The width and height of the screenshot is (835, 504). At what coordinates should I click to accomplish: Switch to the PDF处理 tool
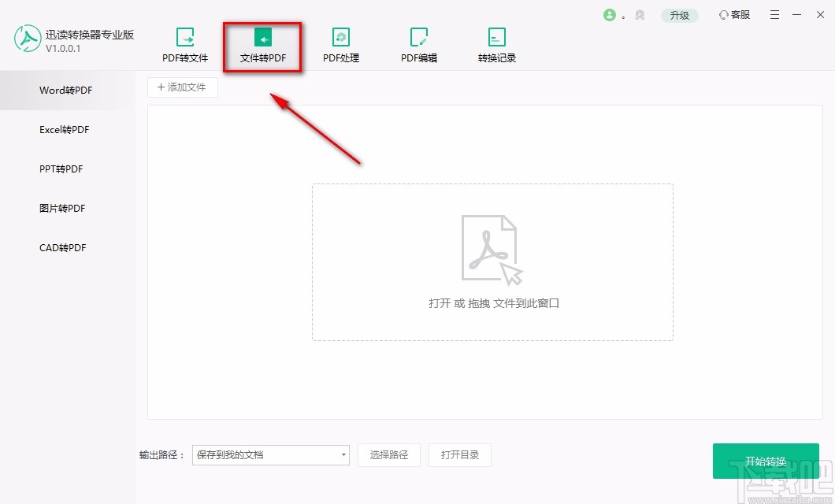click(340, 44)
